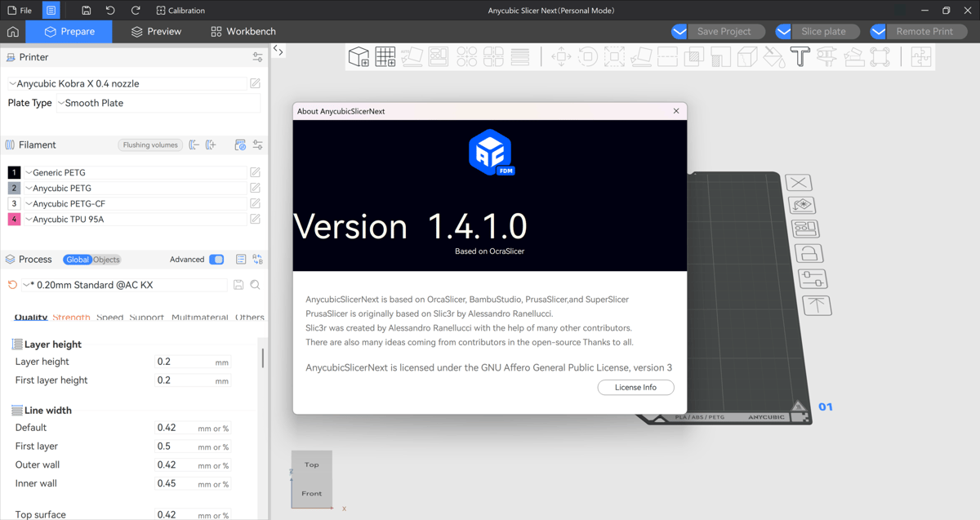The width and height of the screenshot is (980, 520).
Task: Open the File menu
Action: pyautogui.click(x=20, y=11)
